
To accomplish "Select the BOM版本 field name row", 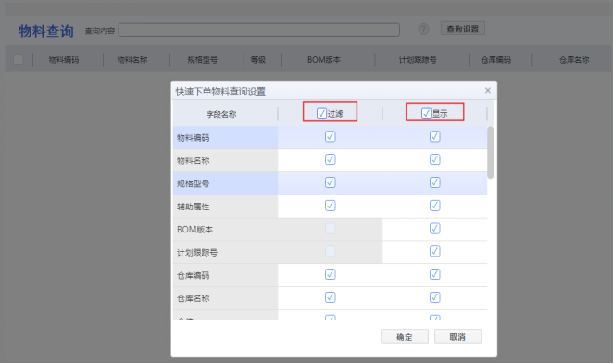I will [226, 229].
